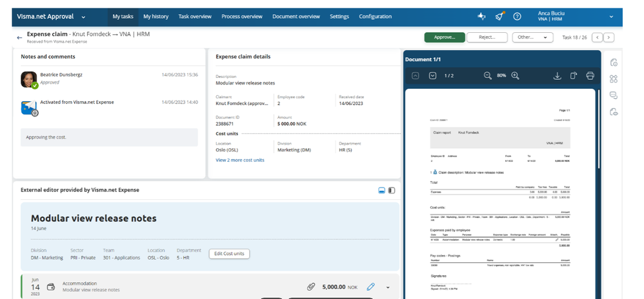Click the wallet icon on Accommodation row
The height and width of the screenshot is (299, 644).
(52, 287)
